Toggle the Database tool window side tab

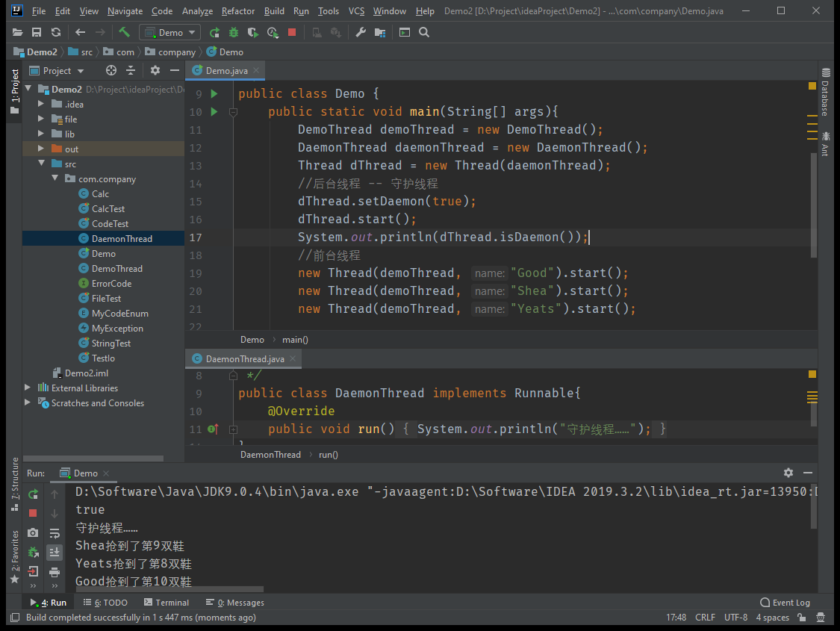tap(825, 92)
